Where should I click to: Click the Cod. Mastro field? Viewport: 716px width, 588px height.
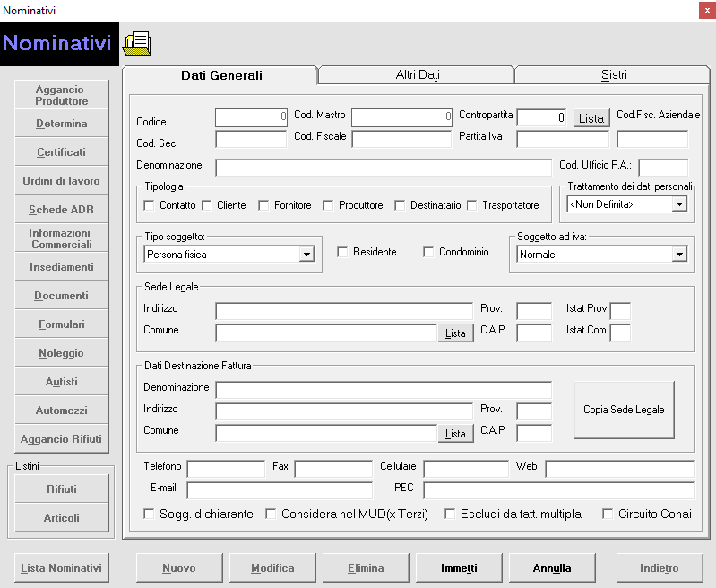pos(401,117)
